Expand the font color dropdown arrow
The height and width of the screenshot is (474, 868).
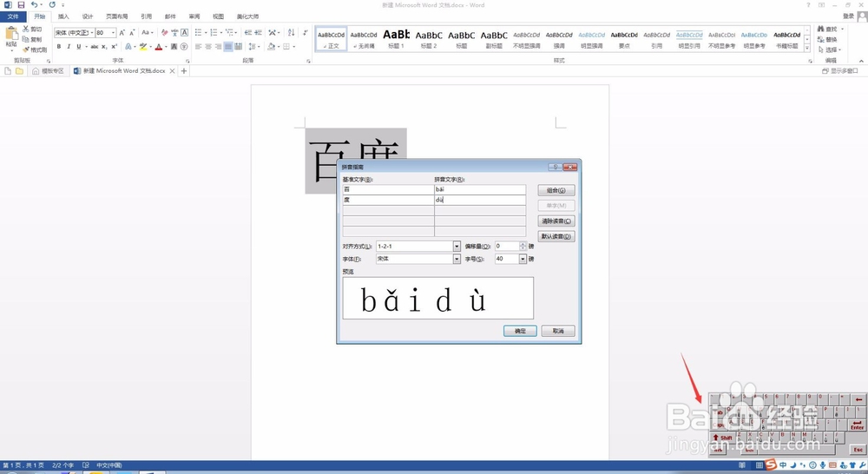pyautogui.click(x=166, y=47)
